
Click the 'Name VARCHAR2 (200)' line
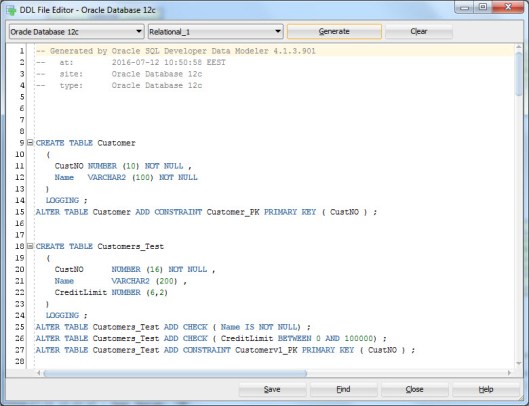120,280
